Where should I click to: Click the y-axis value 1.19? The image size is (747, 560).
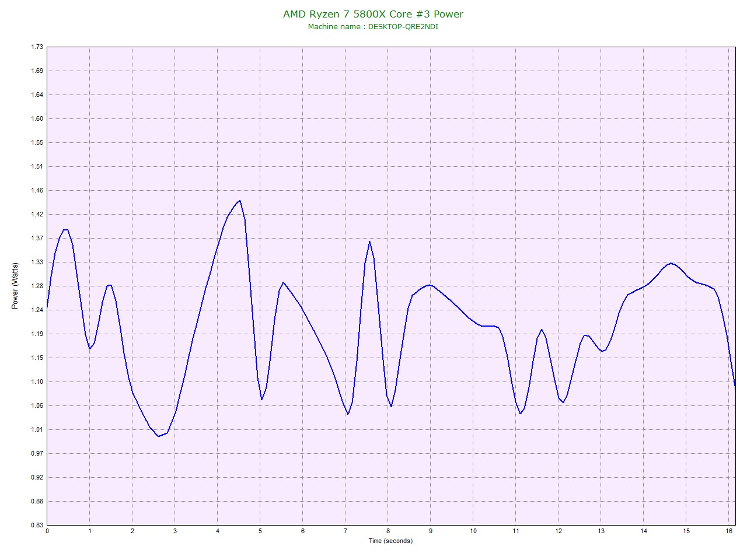pos(37,334)
